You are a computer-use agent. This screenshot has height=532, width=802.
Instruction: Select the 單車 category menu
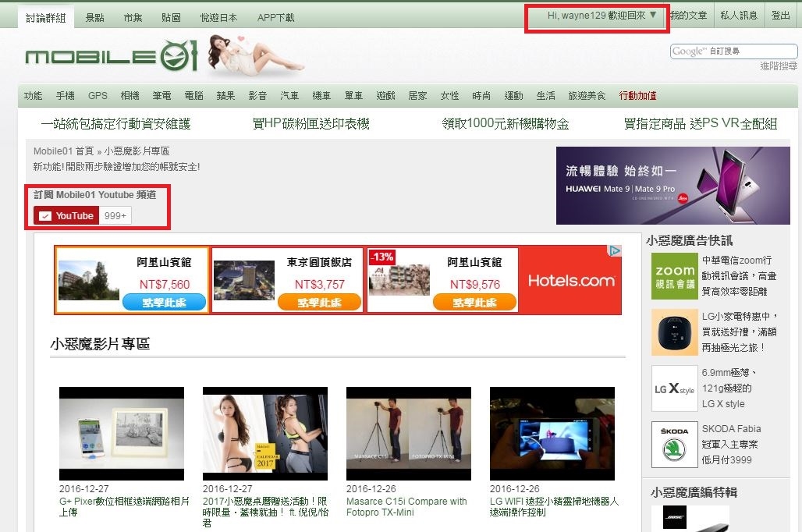353,96
